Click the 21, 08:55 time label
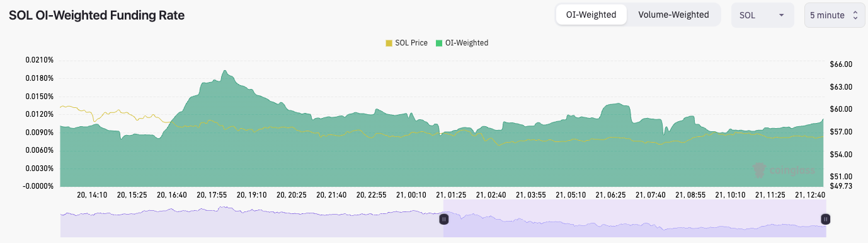This screenshot has width=868, height=243. click(x=690, y=195)
